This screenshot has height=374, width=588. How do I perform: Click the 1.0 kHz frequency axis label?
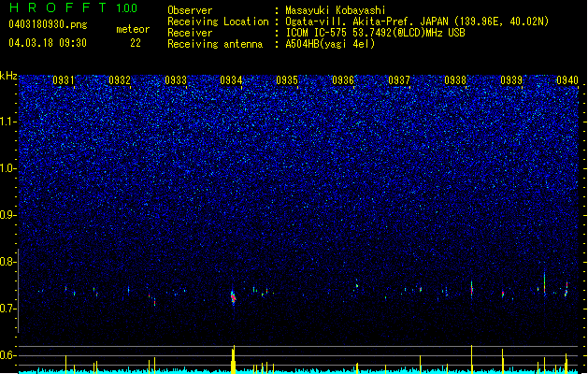click(x=8, y=169)
